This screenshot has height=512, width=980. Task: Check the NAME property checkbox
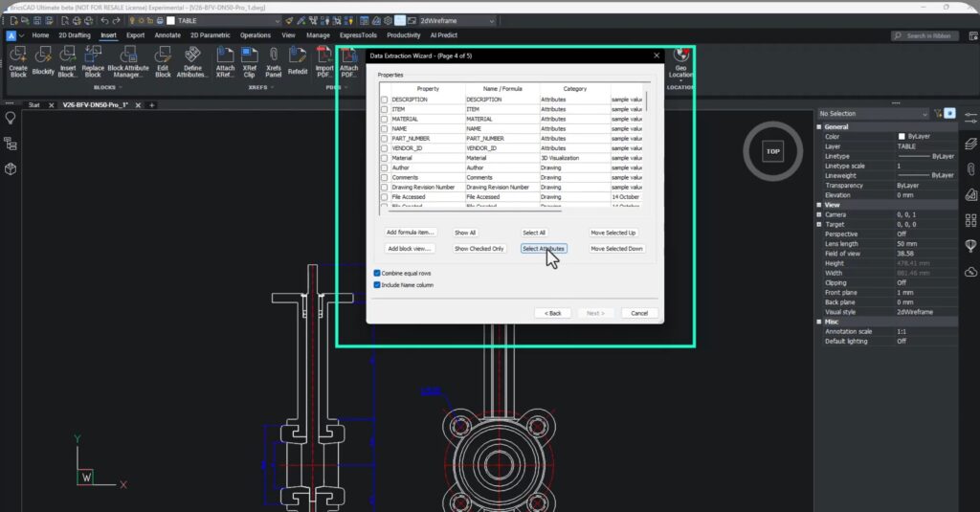click(x=385, y=129)
